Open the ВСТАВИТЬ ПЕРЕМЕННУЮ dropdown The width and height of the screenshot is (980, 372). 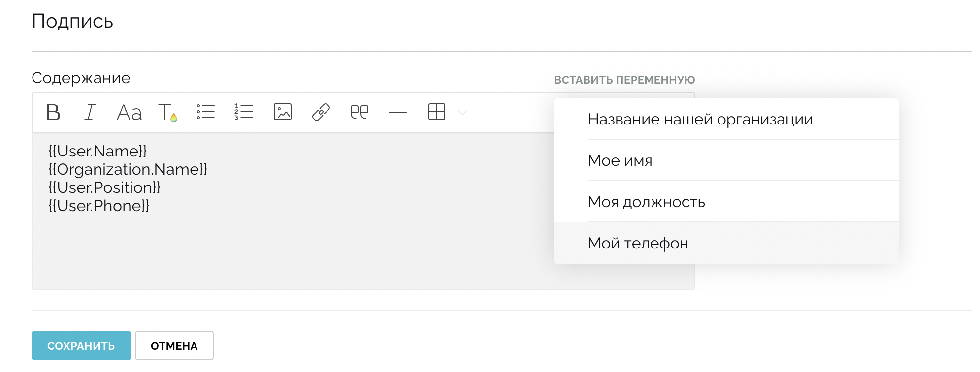[624, 80]
